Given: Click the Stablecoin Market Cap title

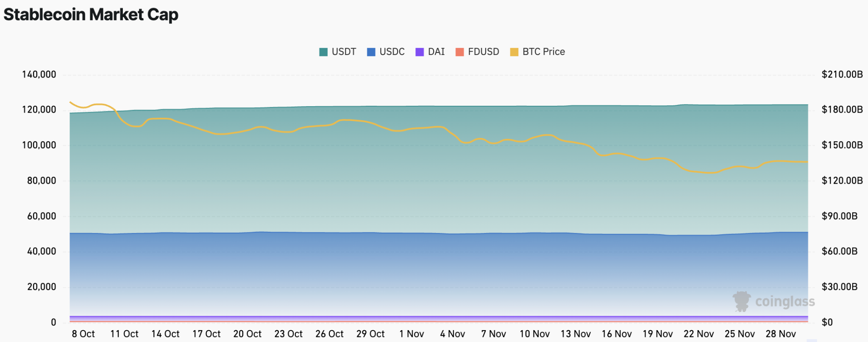Looking at the screenshot, I should pyautogui.click(x=91, y=14).
